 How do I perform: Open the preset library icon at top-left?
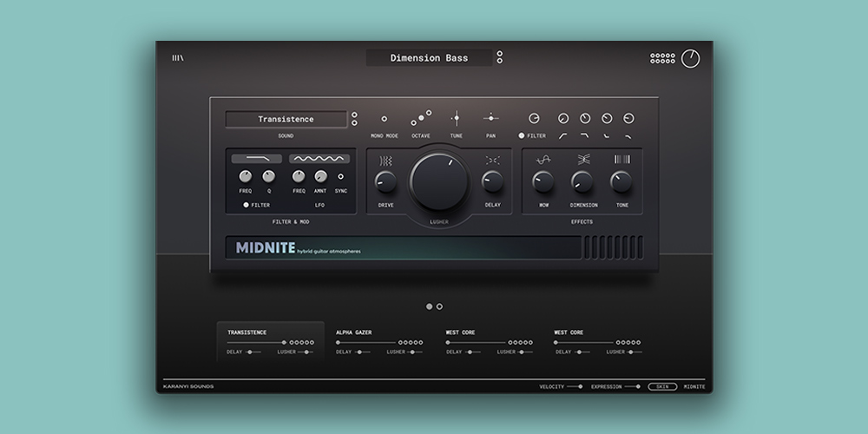pyautogui.click(x=178, y=58)
